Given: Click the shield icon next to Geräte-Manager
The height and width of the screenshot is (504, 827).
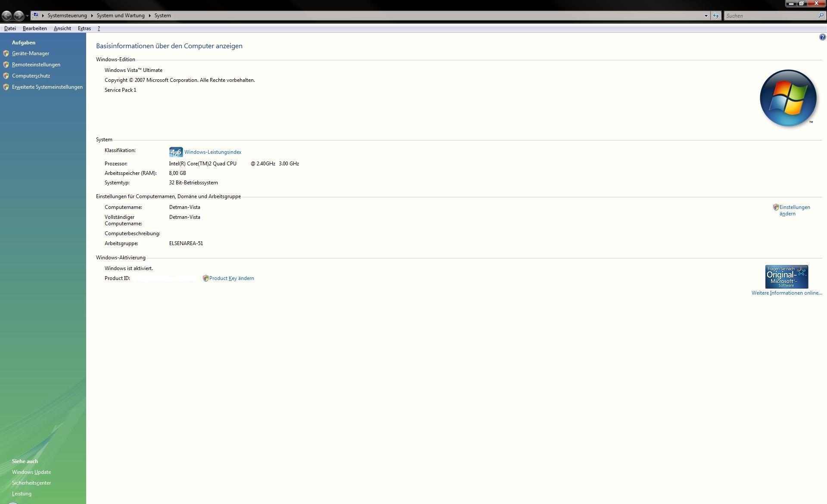Looking at the screenshot, I should (6, 53).
